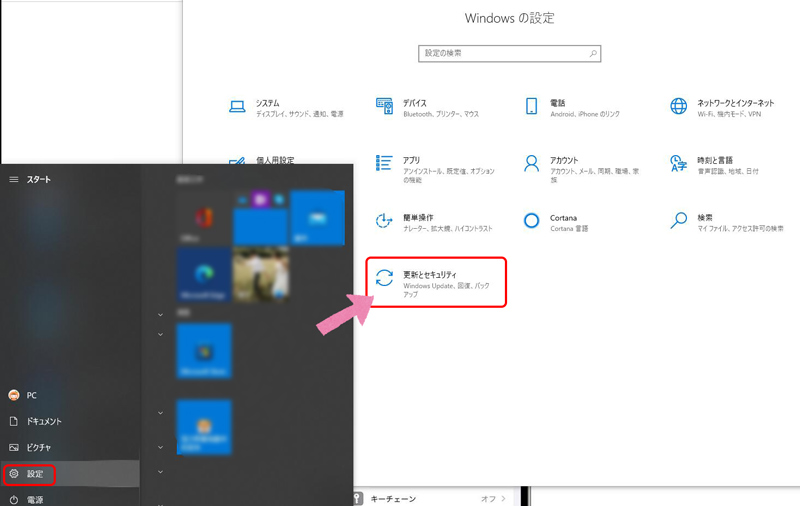This screenshot has width=800, height=506.
Task: Open the アプリ settings category
Action: coord(435,169)
